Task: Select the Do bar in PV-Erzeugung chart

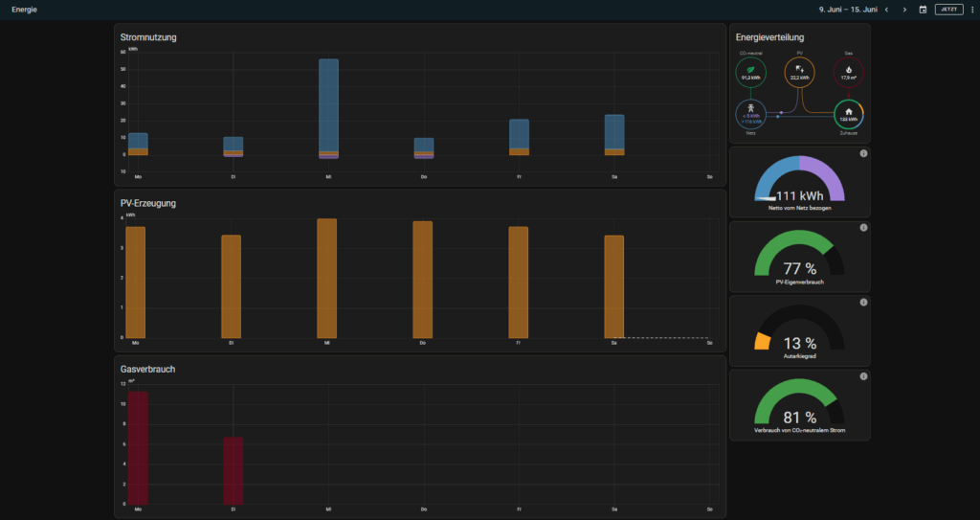Action: pyautogui.click(x=422, y=280)
